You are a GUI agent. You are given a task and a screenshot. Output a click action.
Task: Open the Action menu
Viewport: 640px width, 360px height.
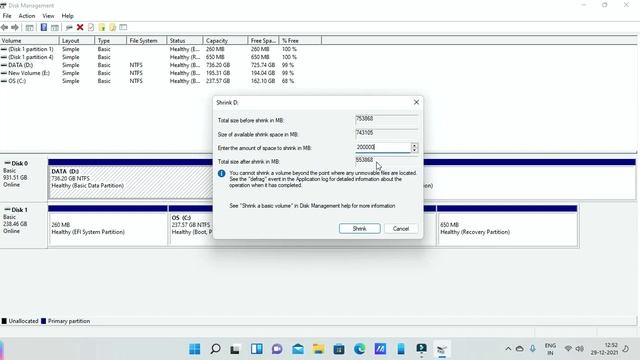[x=27, y=16]
